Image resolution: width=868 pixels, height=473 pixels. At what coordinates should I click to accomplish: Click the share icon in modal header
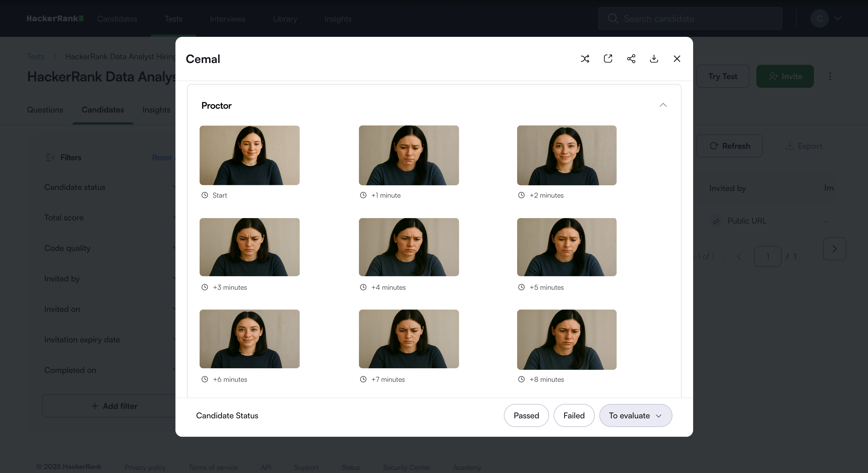pyautogui.click(x=631, y=59)
